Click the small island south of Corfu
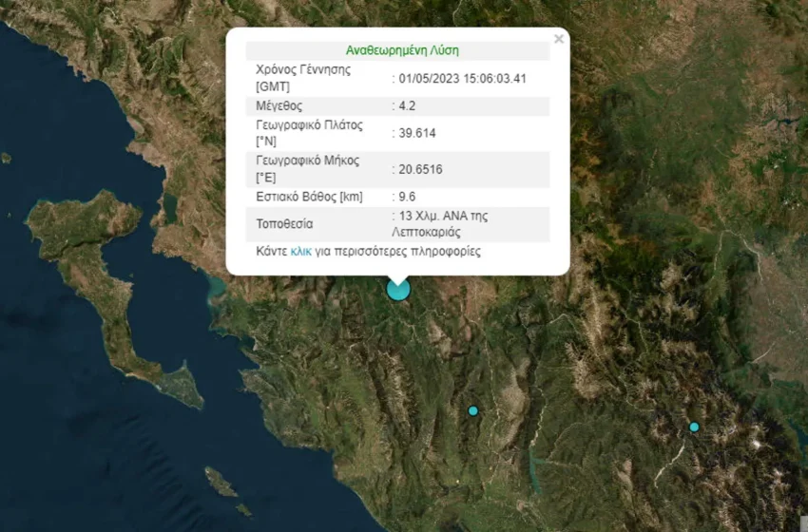This screenshot has height=532, width=808. click(x=221, y=483)
